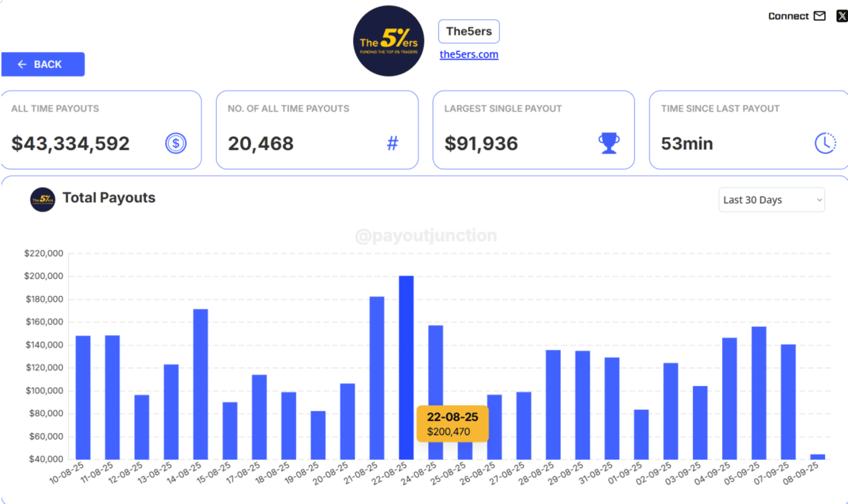
Task: Click the dollar coin icon in All Time Payouts
Action: [x=176, y=144]
